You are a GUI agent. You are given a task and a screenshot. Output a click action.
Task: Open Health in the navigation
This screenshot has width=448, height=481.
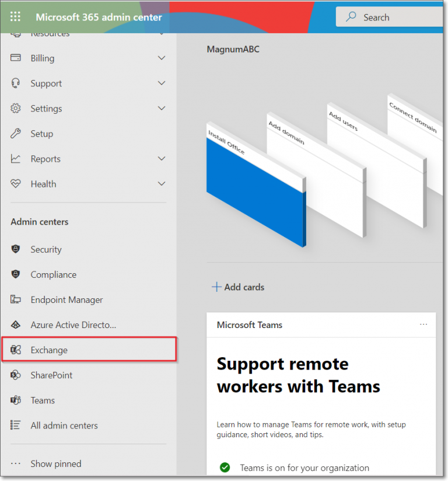[x=43, y=184]
